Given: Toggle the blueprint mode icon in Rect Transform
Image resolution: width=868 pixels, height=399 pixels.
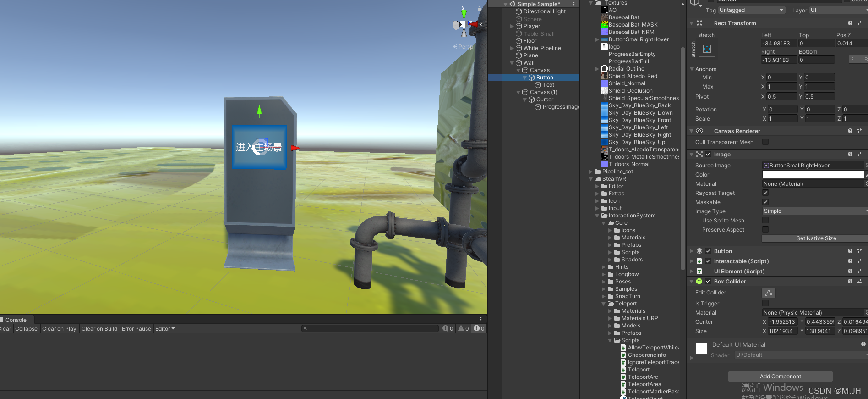Looking at the screenshot, I should tap(854, 60).
